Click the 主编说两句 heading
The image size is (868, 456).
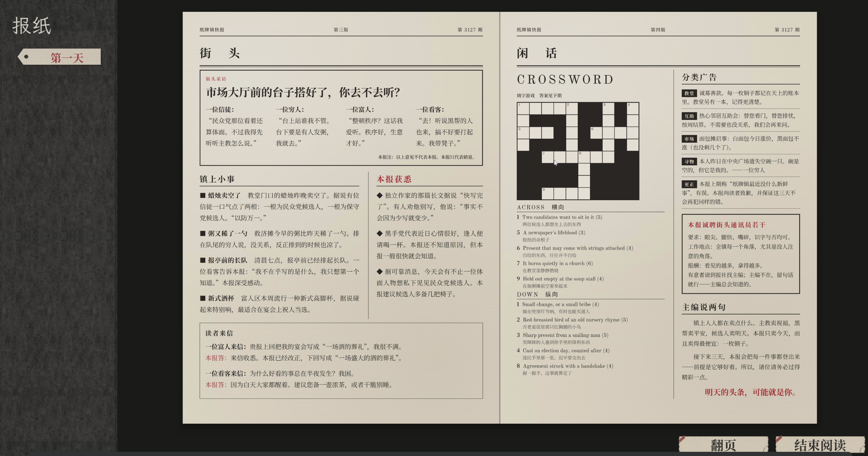pos(704,307)
